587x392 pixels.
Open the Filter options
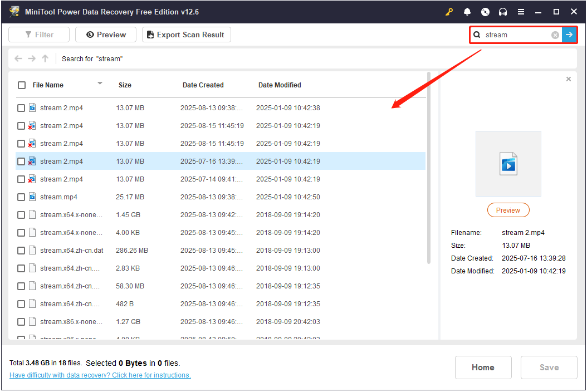[39, 35]
